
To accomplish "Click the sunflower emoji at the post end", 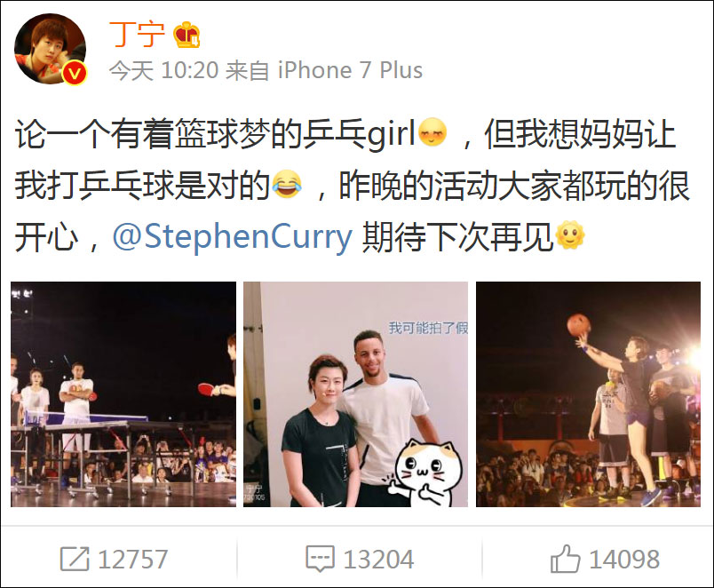I will coord(569,235).
